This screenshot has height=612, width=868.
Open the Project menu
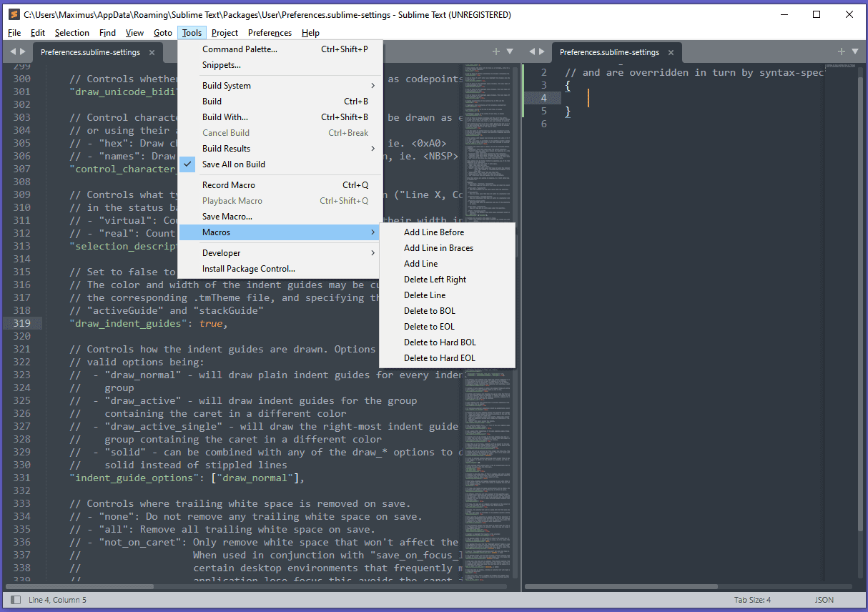click(225, 33)
